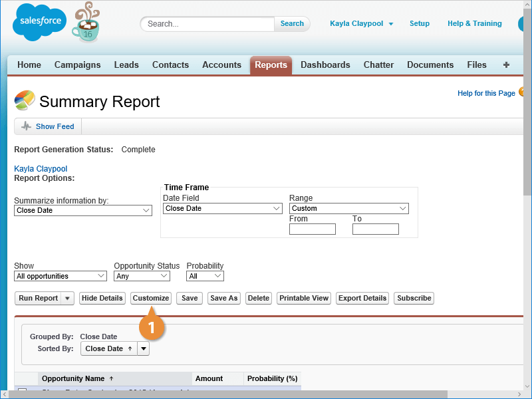This screenshot has height=399, width=532.
Task: Click the coffee cup release logo
Action: pos(86,23)
